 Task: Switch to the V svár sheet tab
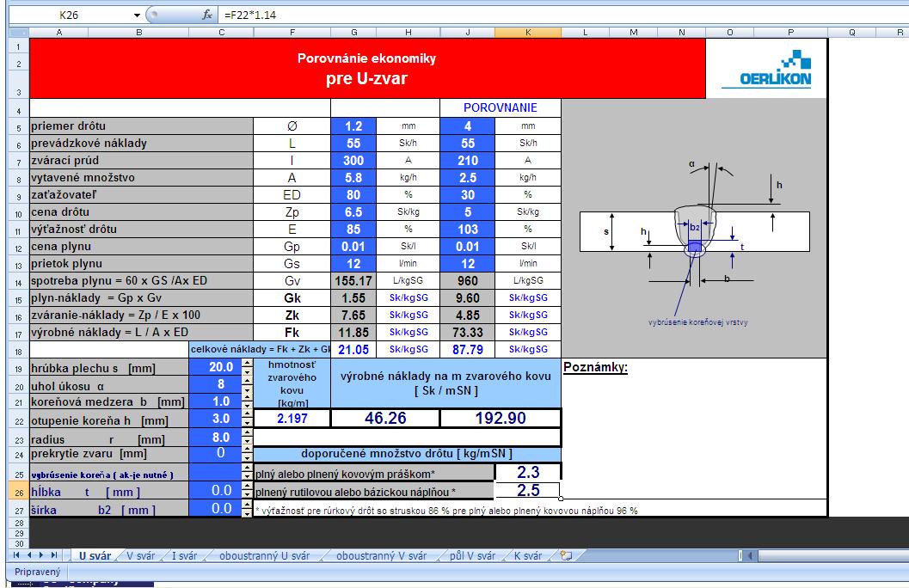[140, 556]
